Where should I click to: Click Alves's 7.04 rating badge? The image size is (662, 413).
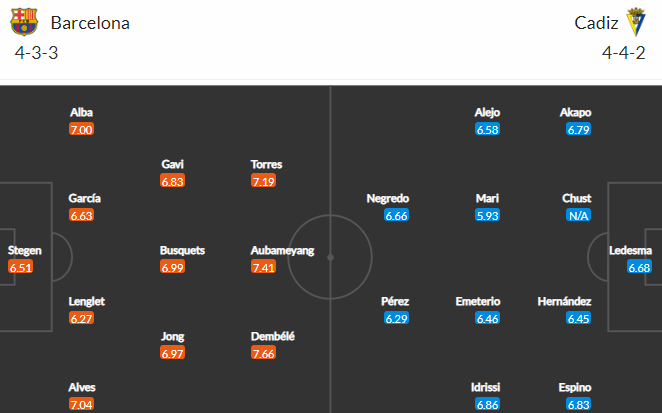pyautogui.click(x=81, y=405)
